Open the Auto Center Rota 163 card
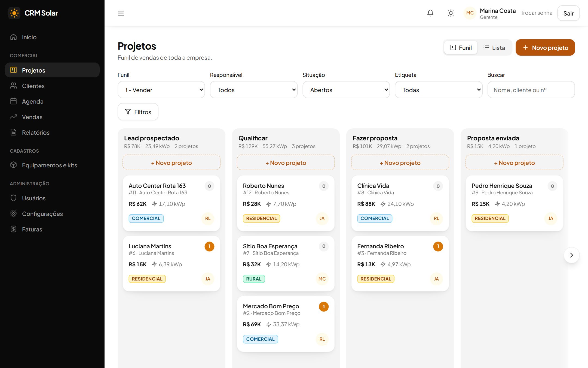Screen dimensions: 588x368 click(x=171, y=203)
